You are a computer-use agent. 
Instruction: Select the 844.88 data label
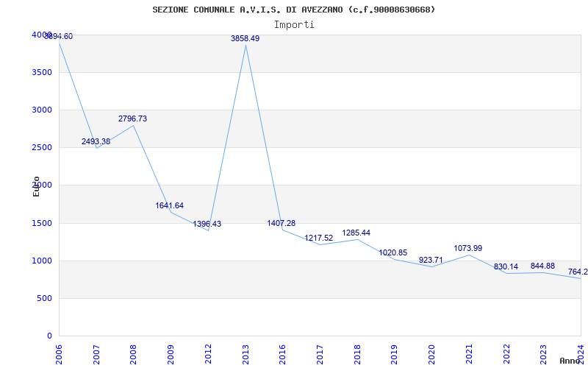542,266
